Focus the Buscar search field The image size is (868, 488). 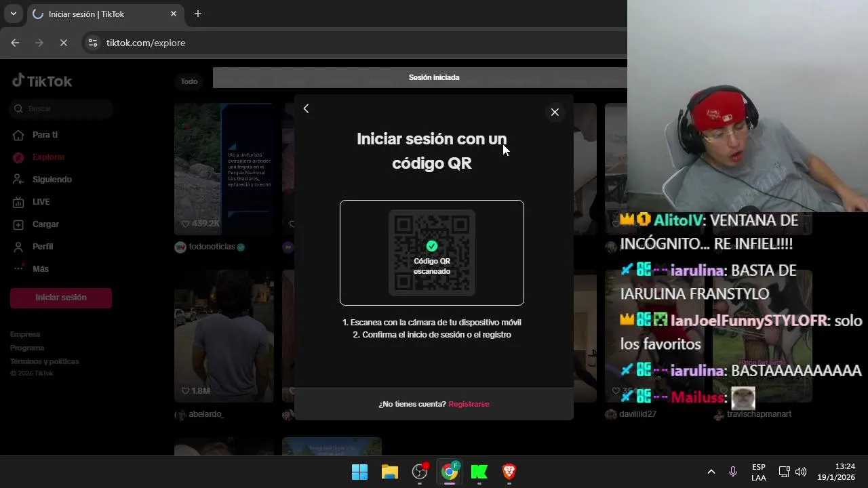coord(61,108)
